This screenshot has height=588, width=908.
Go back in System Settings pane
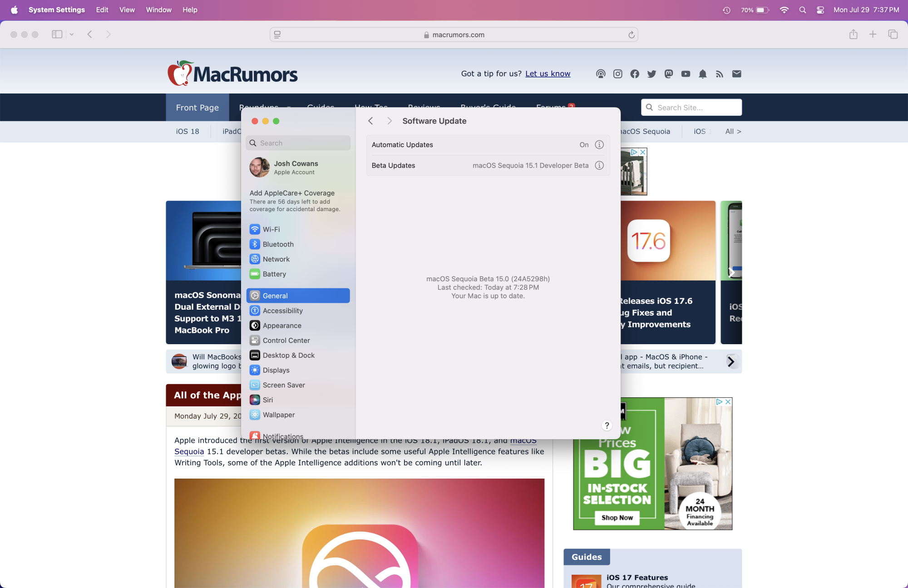coord(370,121)
